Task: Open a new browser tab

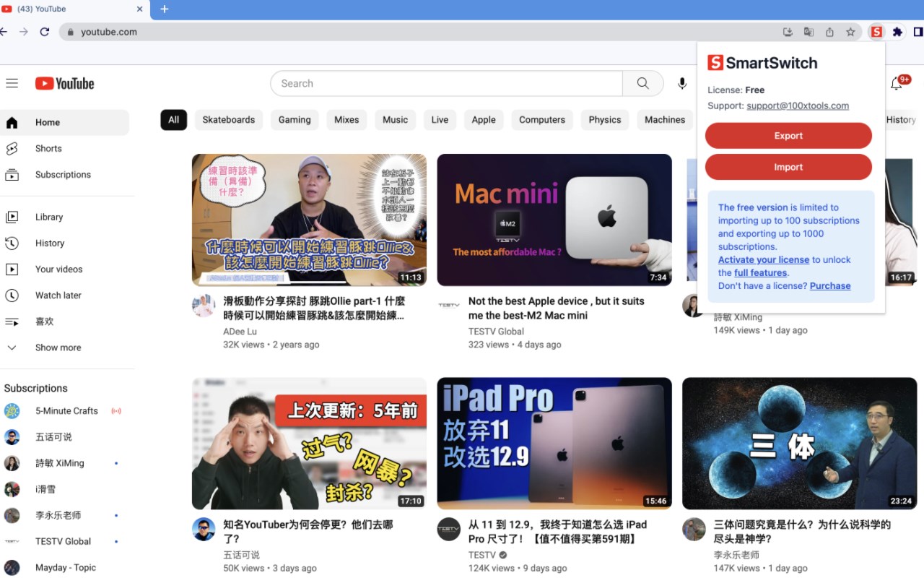Action: point(164,9)
